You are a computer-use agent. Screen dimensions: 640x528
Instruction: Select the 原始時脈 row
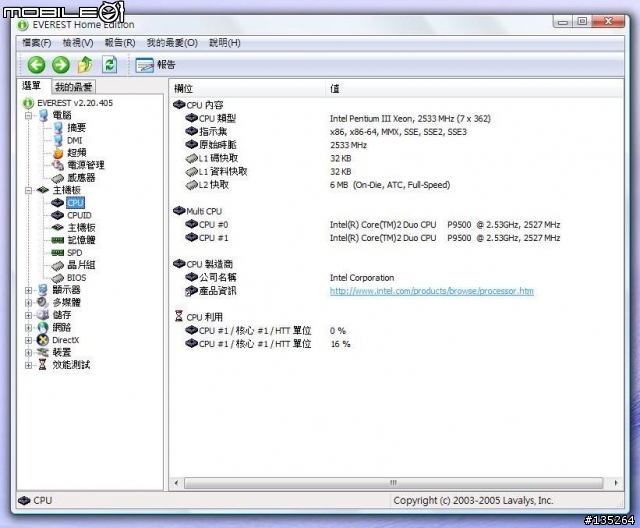point(217,144)
